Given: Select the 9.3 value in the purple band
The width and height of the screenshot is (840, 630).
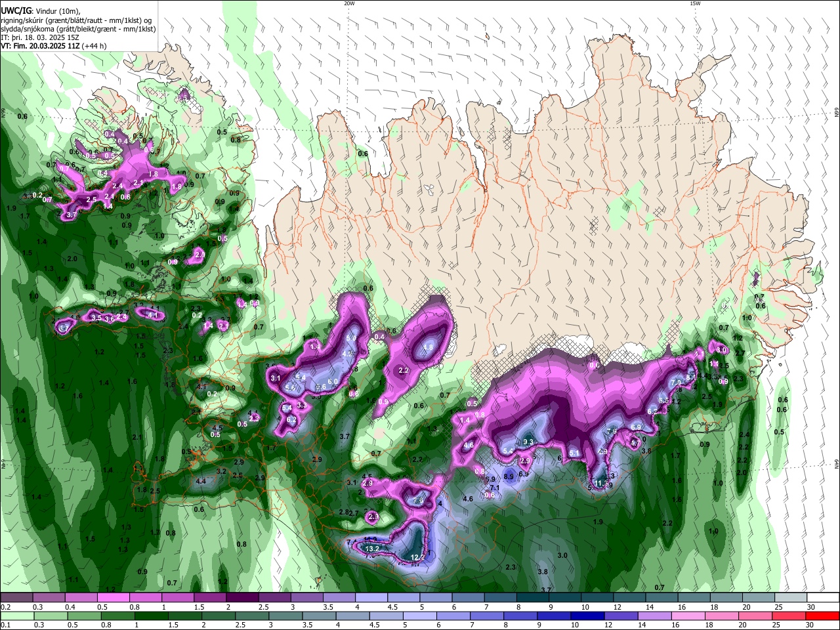Looking at the screenshot, I should tap(528, 442).
